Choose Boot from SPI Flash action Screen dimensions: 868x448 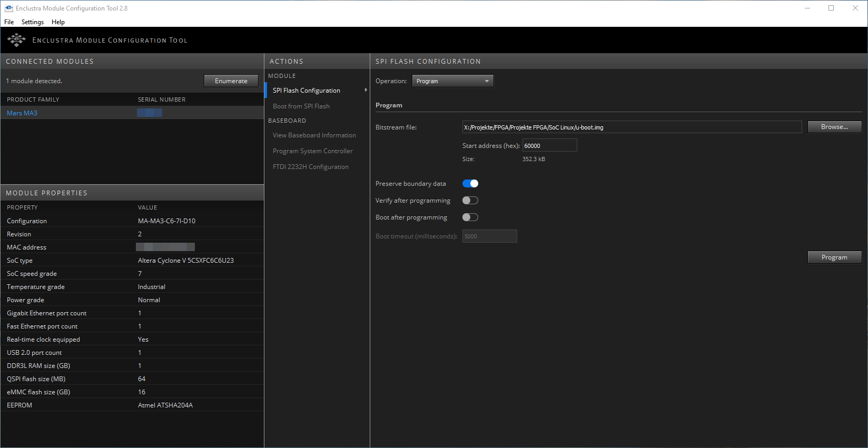(301, 106)
